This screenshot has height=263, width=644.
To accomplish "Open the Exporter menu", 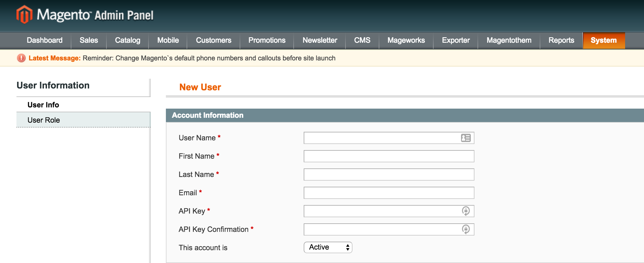I will (x=456, y=40).
